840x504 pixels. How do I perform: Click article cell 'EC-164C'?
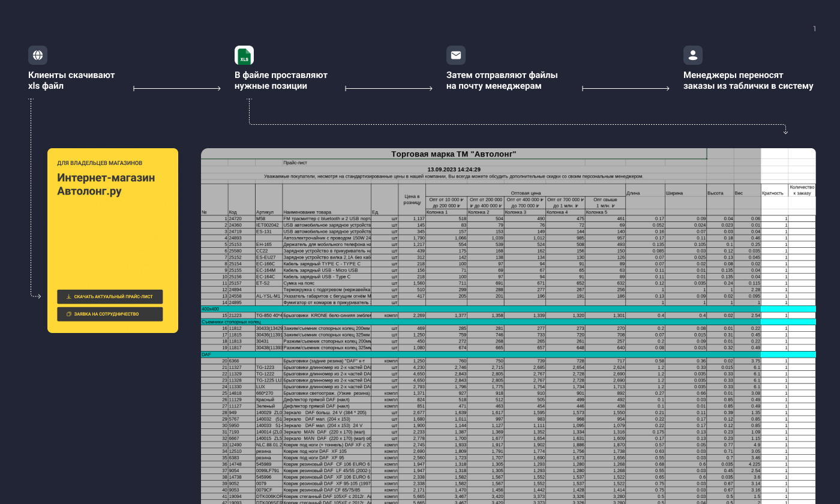click(269, 277)
